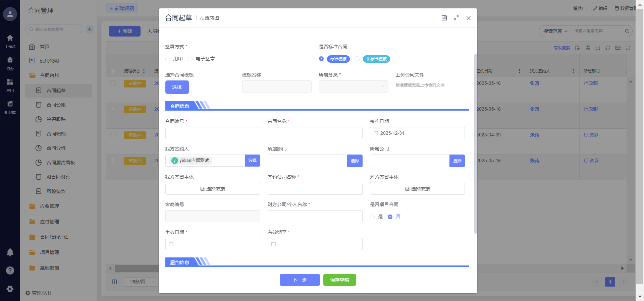Image resolution: width=644 pixels, height=301 pixels.
Task: Click the blue 选择 contract template button
Action: click(177, 87)
